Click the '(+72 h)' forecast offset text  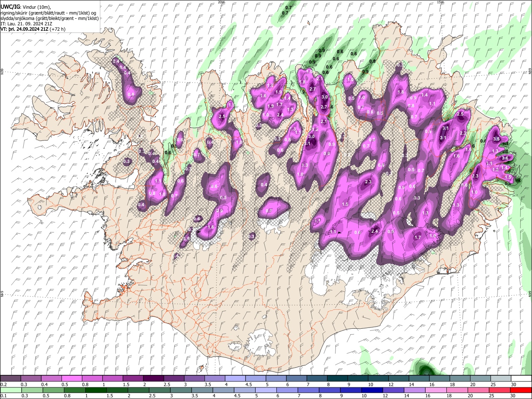(x=57, y=29)
